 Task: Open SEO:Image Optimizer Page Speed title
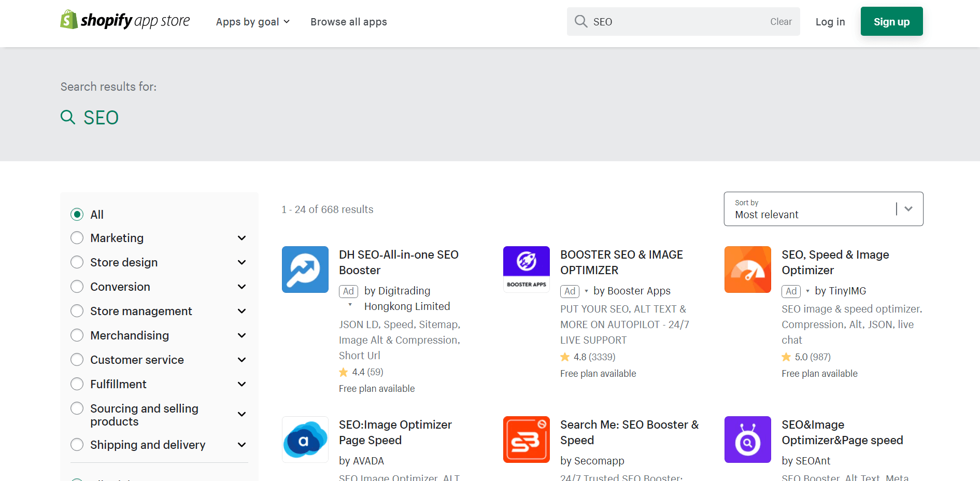pyautogui.click(x=395, y=432)
